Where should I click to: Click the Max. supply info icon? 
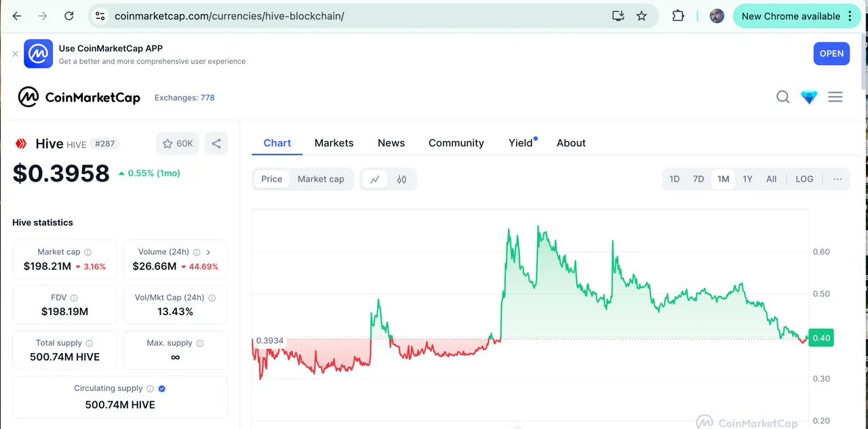(199, 343)
